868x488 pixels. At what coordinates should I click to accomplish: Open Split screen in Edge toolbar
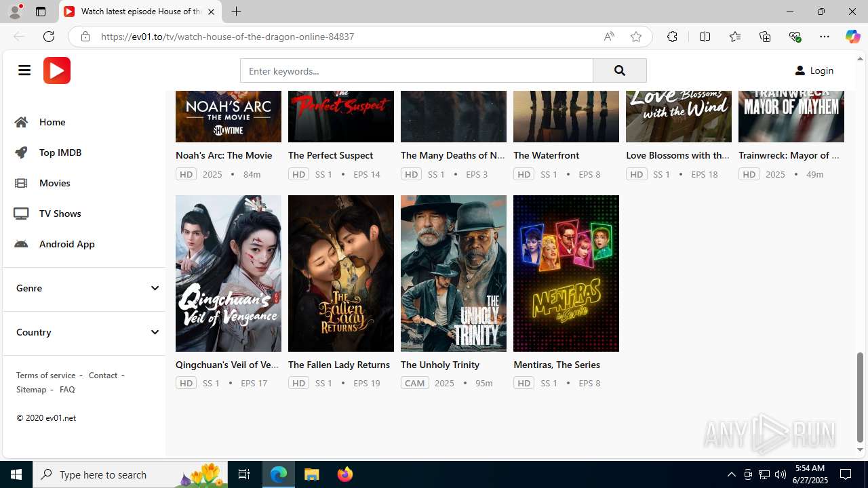[705, 37]
